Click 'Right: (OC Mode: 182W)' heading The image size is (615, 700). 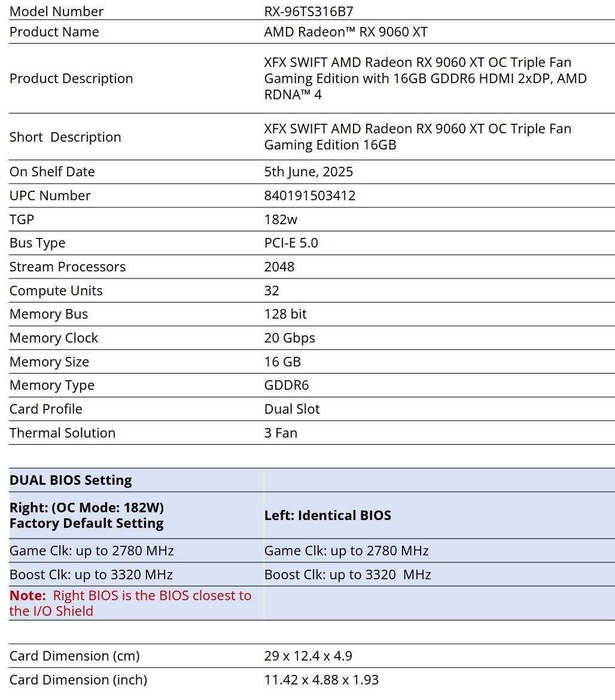[x=87, y=508]
